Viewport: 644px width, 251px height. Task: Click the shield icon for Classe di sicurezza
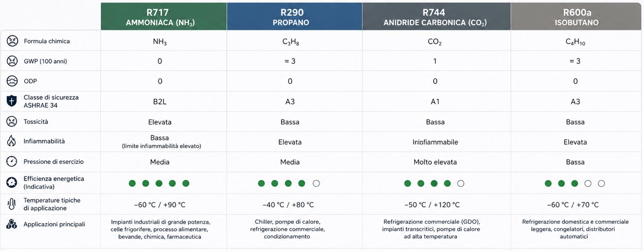[12, 101]
